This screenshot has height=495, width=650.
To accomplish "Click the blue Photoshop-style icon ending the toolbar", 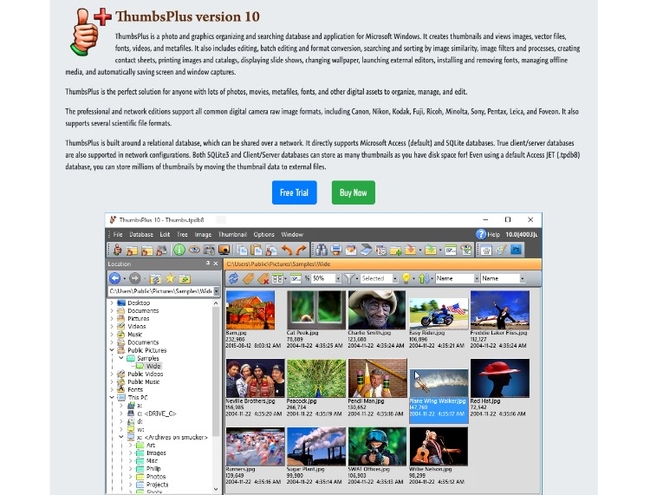I will click(516, 250).
